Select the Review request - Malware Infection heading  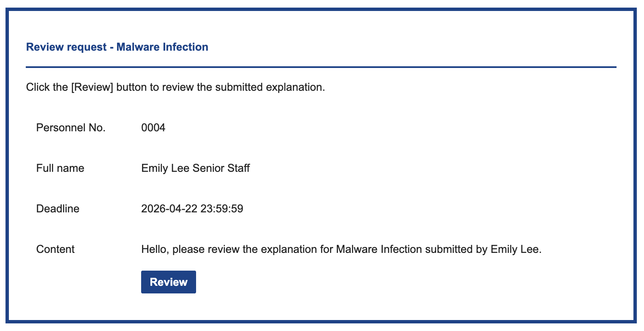pyautogui.click(x=117, y=47)
